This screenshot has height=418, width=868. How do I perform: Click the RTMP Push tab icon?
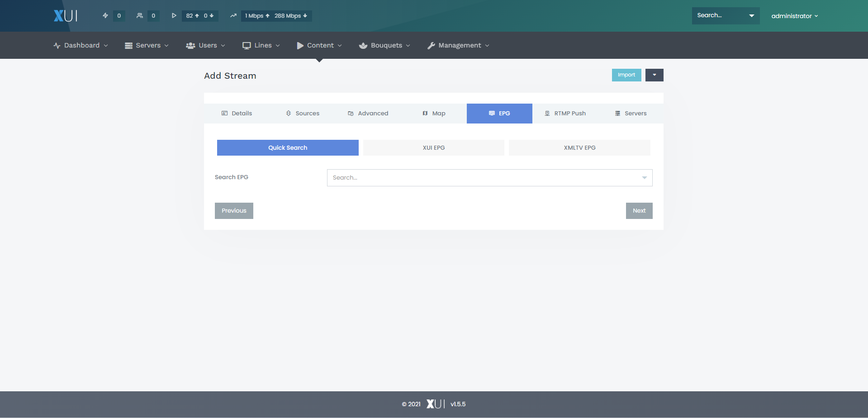pos(547,113)
